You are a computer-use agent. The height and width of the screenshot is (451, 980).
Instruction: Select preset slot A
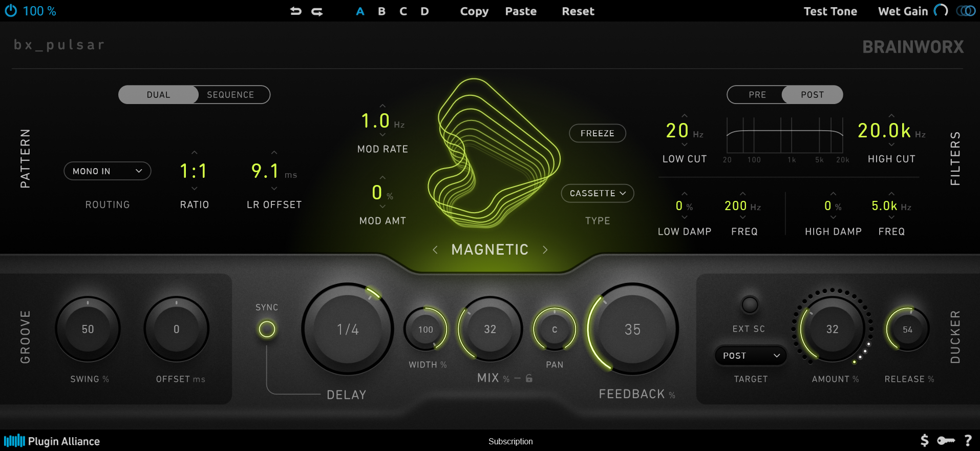point(360,11)
